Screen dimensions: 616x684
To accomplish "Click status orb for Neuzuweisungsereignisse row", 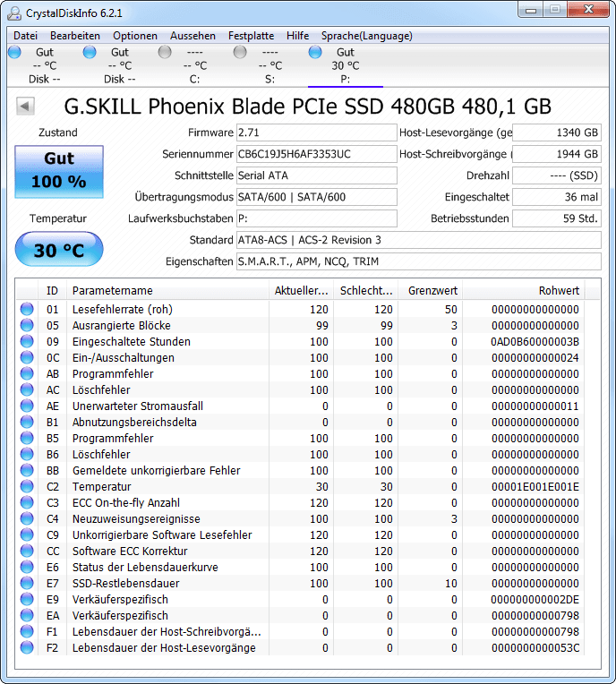I will pyautogui.click(x=27, y=518).
